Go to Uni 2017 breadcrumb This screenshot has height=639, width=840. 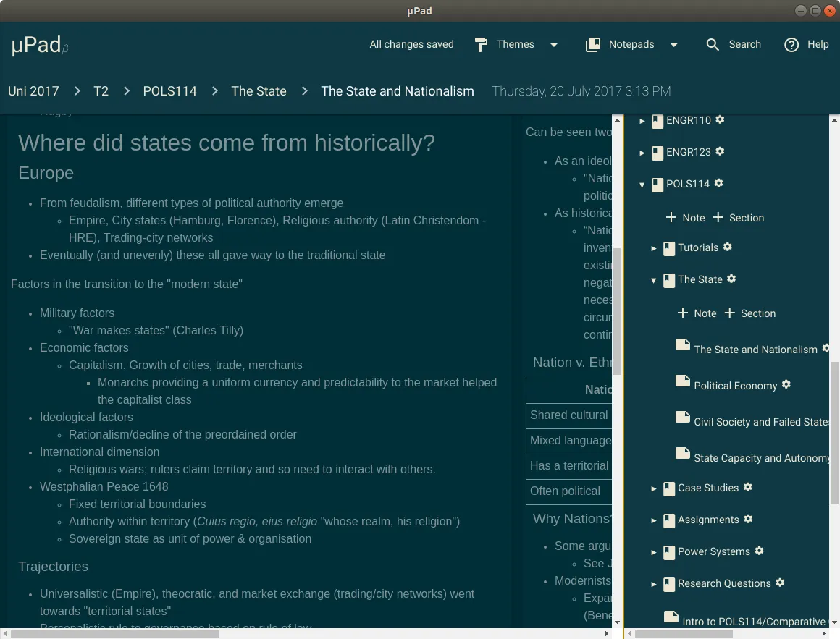pyautogui.click(x=33, y=91)
